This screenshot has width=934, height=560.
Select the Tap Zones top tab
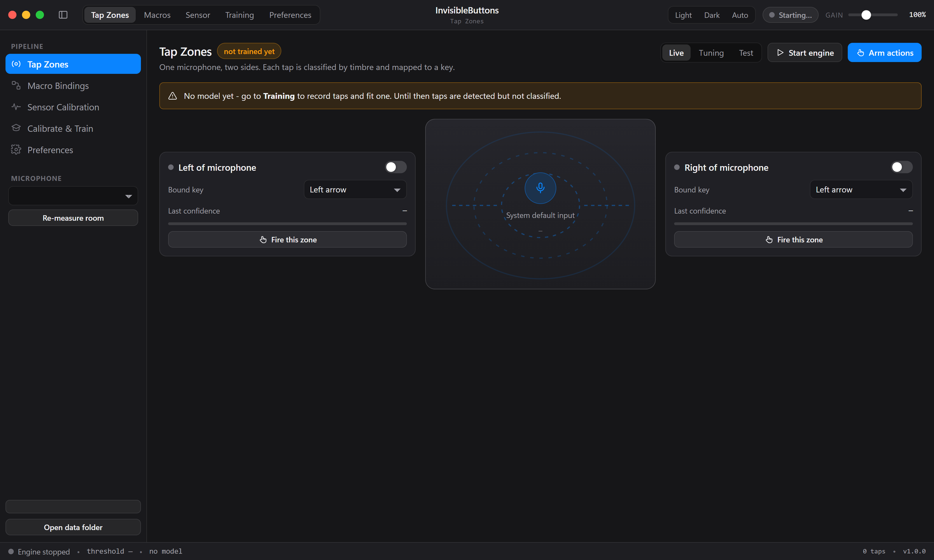[x=110, y=15]
